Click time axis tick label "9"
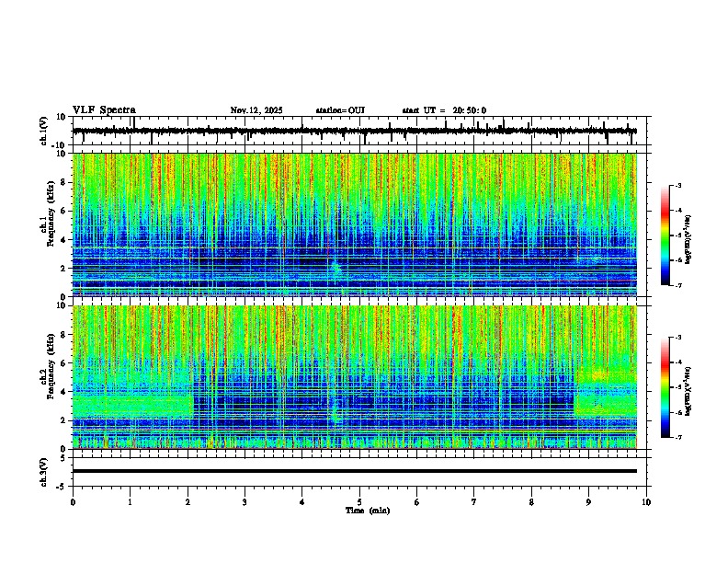728x563 pixels. point(588,501)
